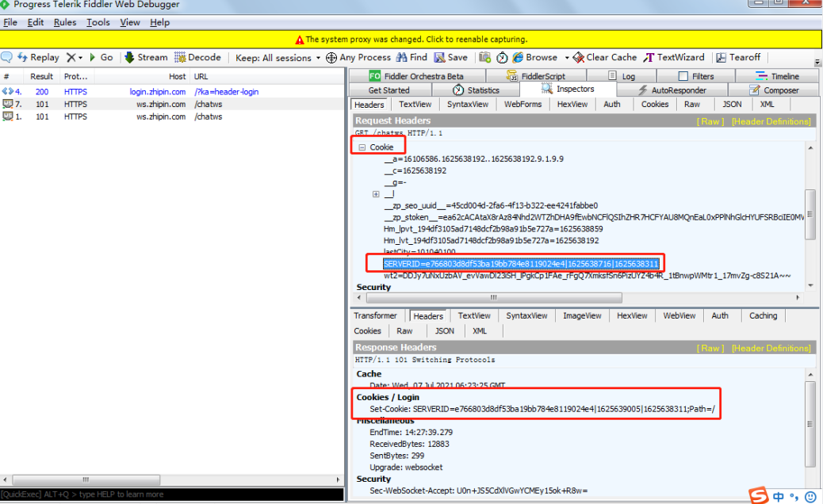Click the comment bubble toolbar icon
Image resolution: width=823 pixels, height=504 pixels.
tap(7, 57)
